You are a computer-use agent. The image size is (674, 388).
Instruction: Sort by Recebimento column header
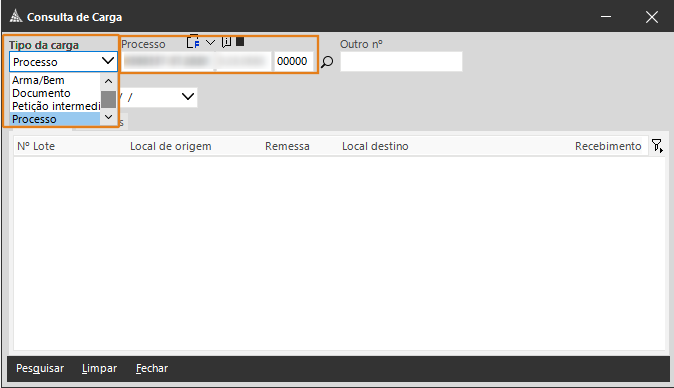[608, 146]
